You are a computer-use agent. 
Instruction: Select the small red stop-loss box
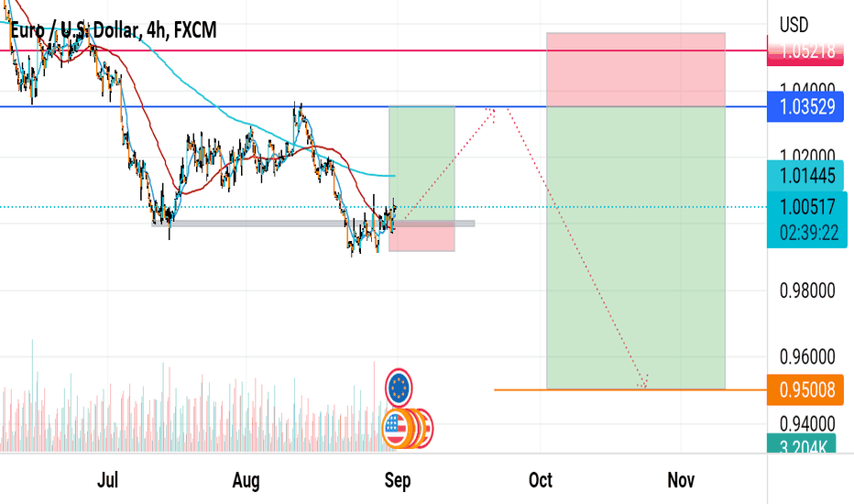pos(422,236)
